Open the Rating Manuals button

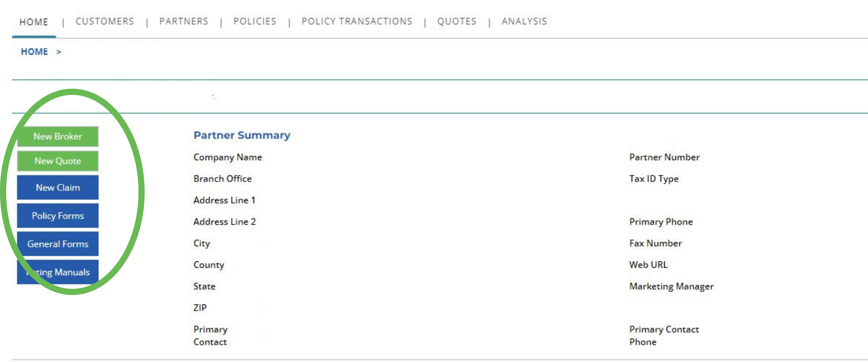click(x=58, y=272)
